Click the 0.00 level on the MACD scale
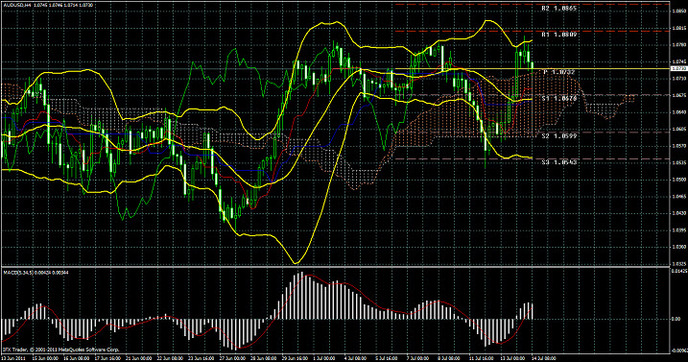Screen dimensions: 688x362 676,319
